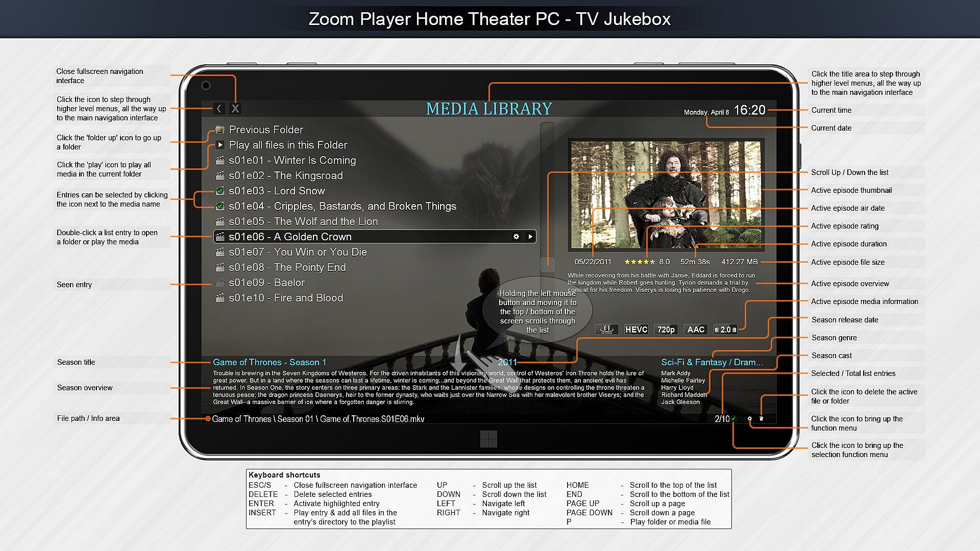Click the Previous Folder icon
Image resolution: width=980 pixels, height=551 pixels.
pos(220,130)
